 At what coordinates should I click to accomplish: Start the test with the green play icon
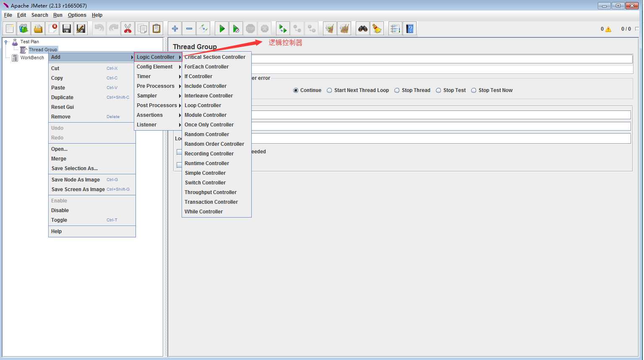tap(222, 29)
